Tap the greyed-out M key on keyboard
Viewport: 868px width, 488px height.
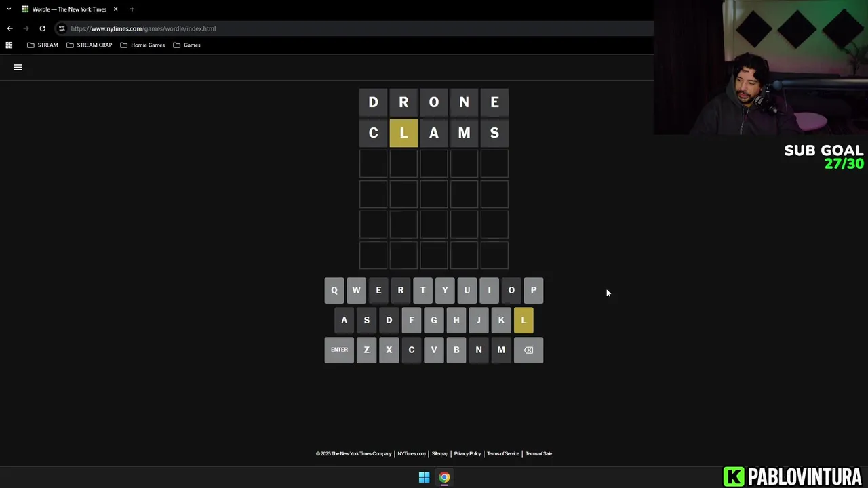501,350
